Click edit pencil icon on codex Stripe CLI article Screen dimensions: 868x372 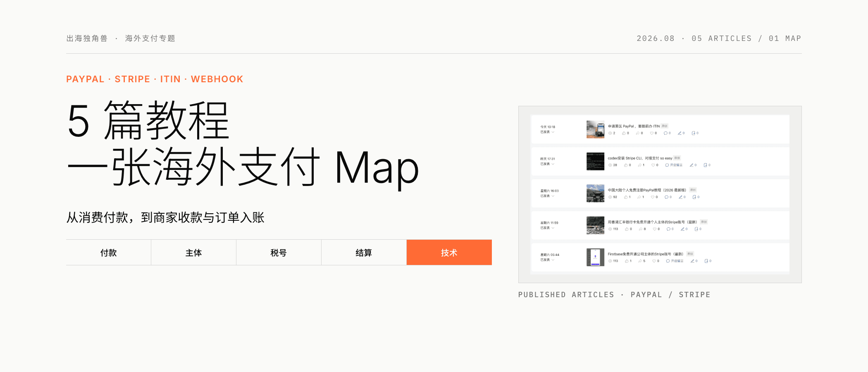point(692,165)
